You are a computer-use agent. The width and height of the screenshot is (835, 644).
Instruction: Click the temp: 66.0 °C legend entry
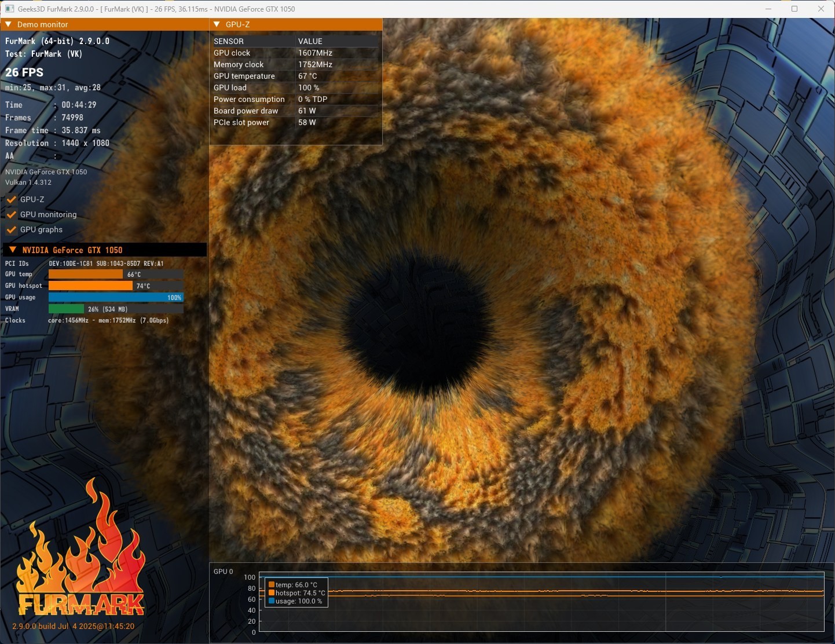(x=296, y=585)
